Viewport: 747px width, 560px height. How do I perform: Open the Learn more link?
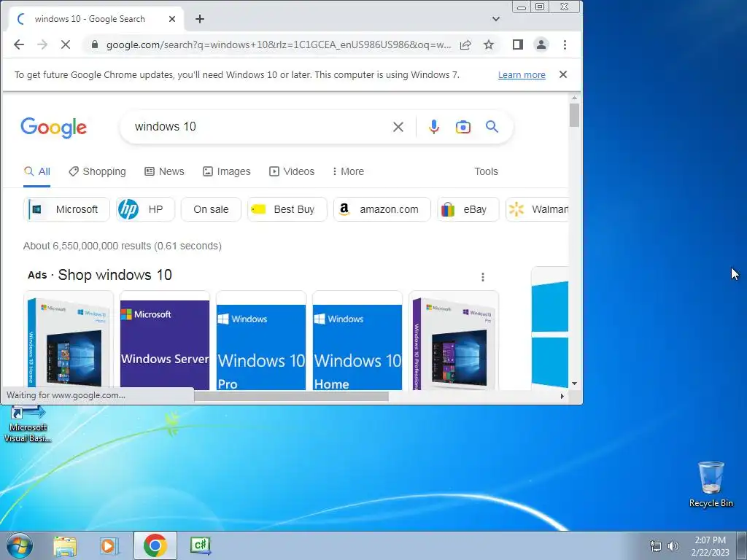click(x=522, y=75)
